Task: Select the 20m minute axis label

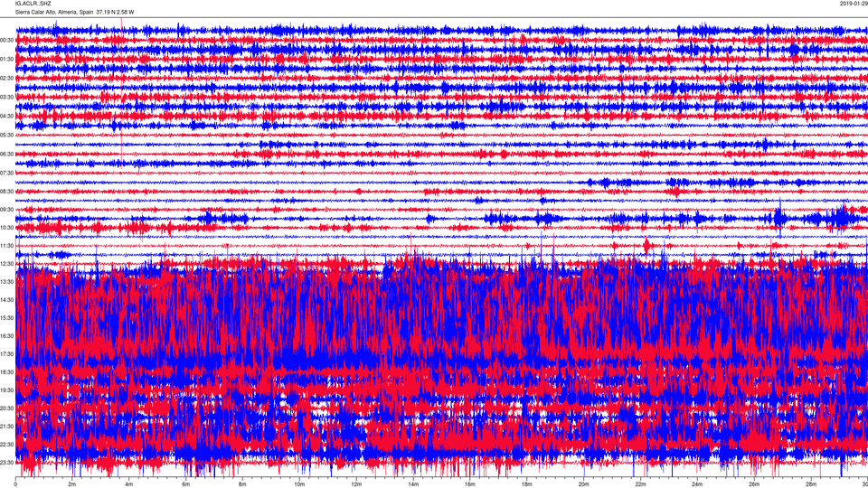Action: pyautogui.click(x=584, y=484)
